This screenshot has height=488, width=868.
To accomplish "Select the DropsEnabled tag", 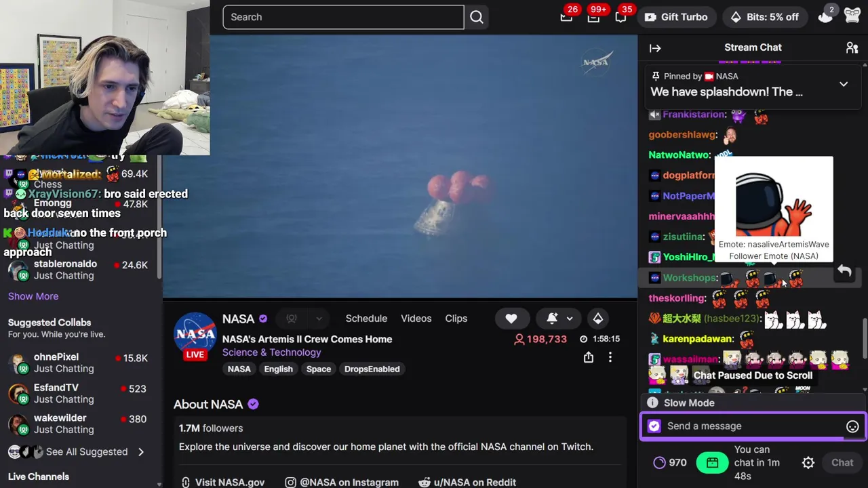I will [372, 369].
